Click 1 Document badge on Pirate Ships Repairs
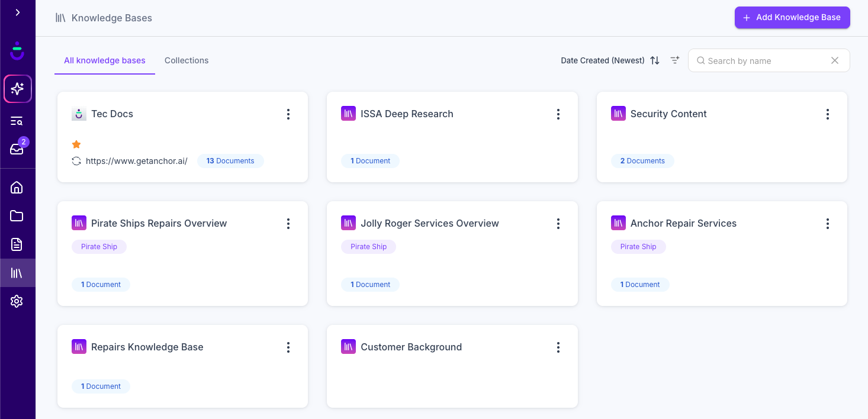The height and width of the screenshot is (419, 868). [x=101, y=285]
